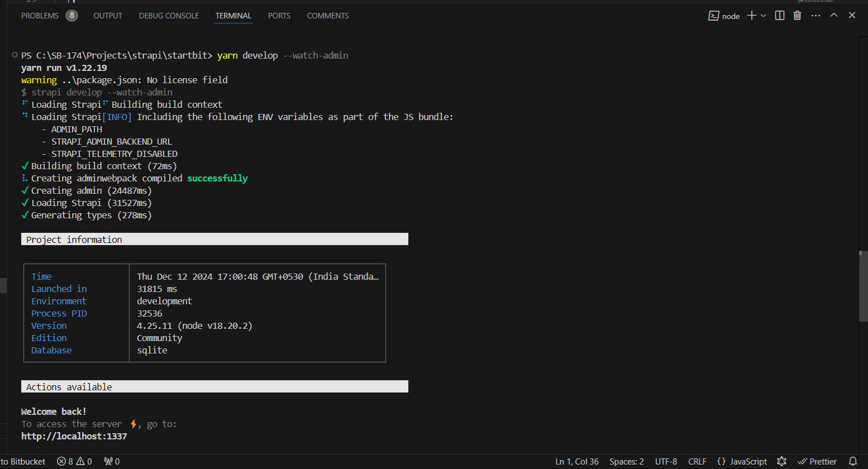Change indentation via Spaces: 2

[x=627, y=462]
